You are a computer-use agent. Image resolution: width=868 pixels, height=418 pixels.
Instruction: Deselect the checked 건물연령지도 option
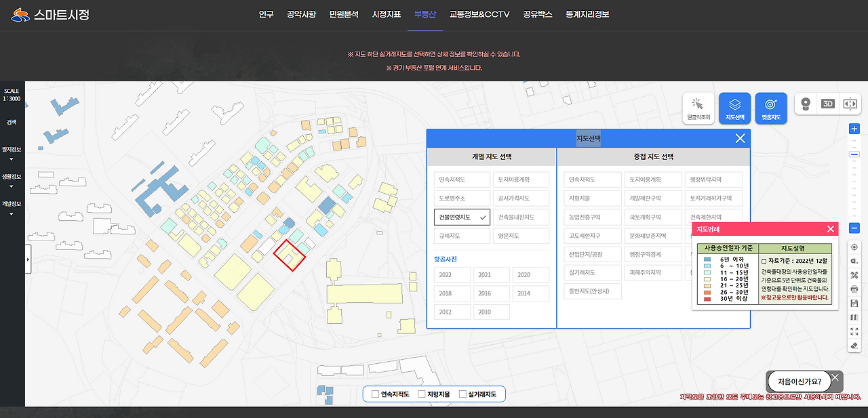pyautogui.click(x=462, y=217)
